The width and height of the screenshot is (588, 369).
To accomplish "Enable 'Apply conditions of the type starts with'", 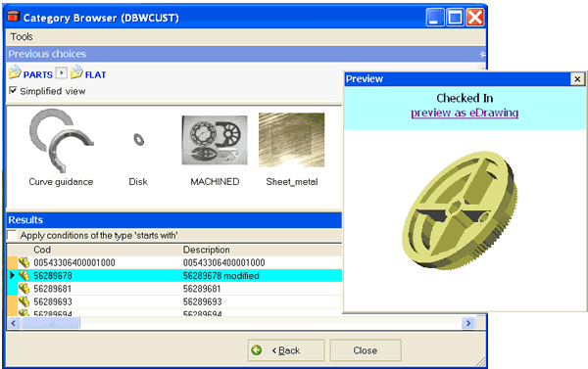I will pos(13,235).
